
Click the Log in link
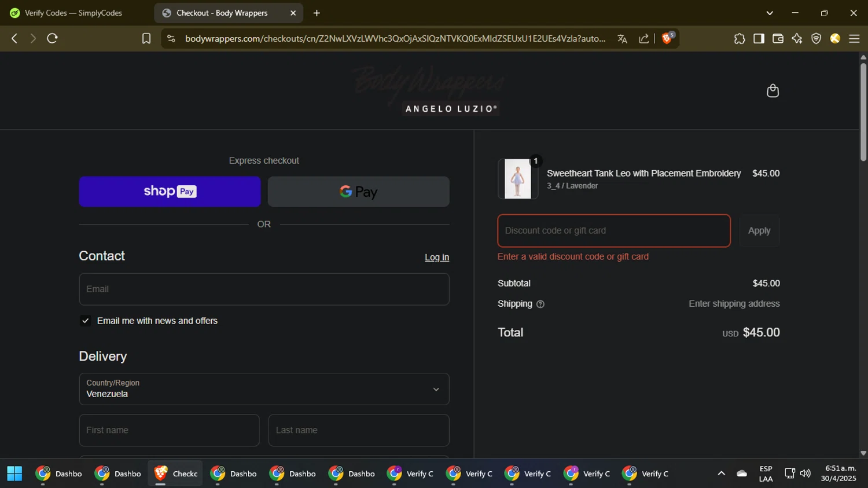[437, 258]
